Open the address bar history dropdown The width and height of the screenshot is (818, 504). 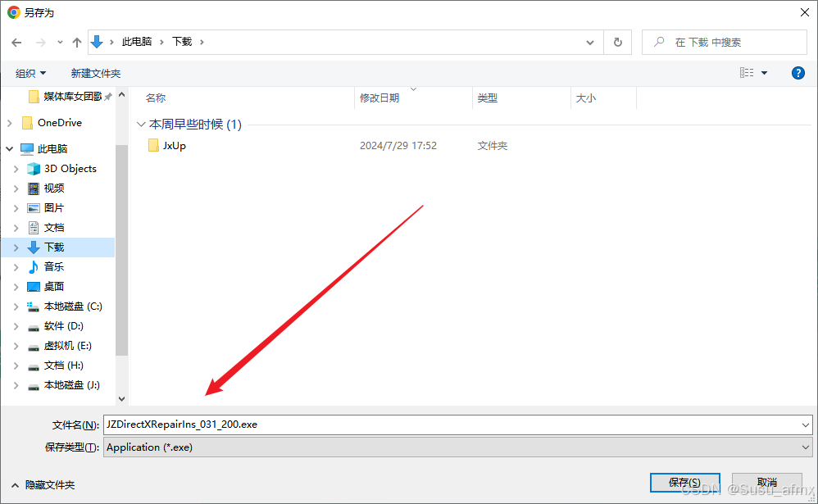click(590, 43)
